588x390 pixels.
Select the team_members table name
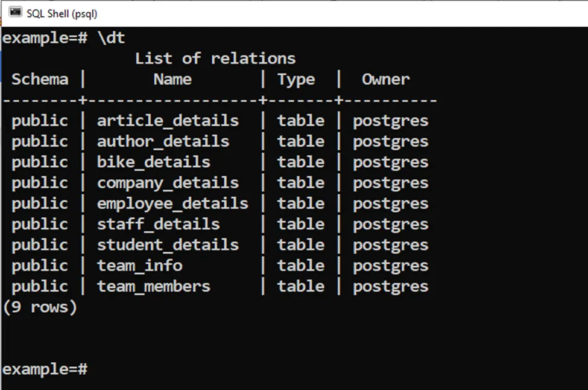coord(153,286)
